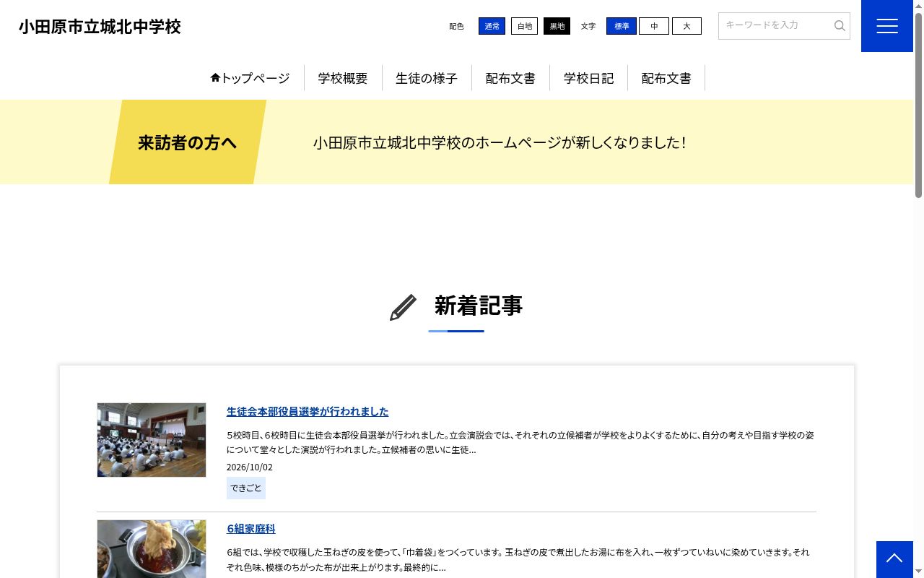Switch color scheme to 白地
Screen dimensions: 924x578
coord(524,26)
